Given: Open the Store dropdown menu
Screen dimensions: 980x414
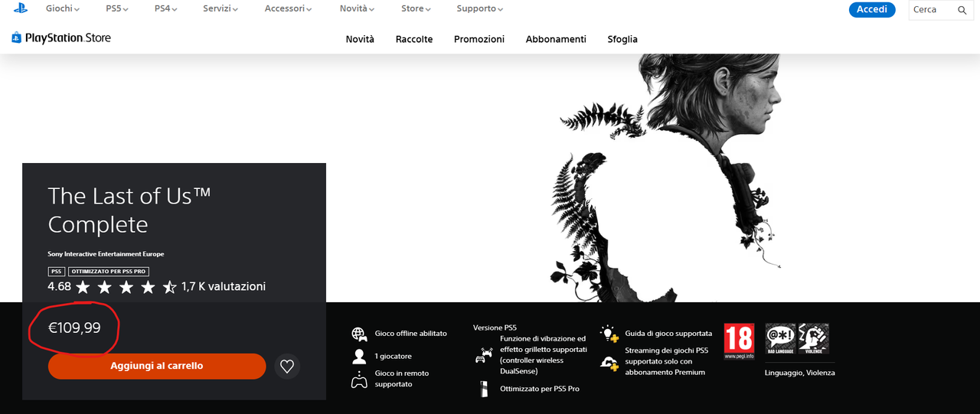Looking at the screenshot, I should pyautogui.click(x=416, y=8).
